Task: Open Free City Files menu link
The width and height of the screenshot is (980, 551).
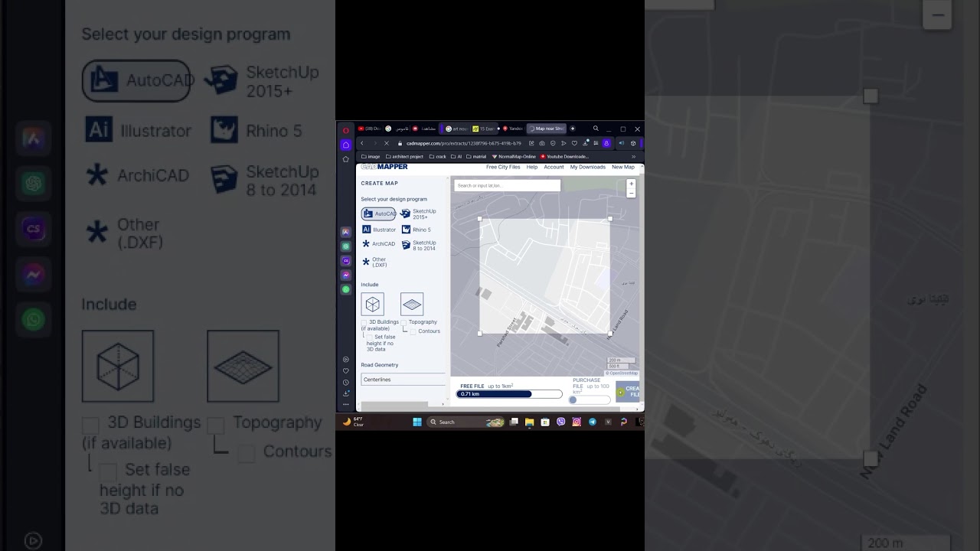Action: [x=503, y=167]
